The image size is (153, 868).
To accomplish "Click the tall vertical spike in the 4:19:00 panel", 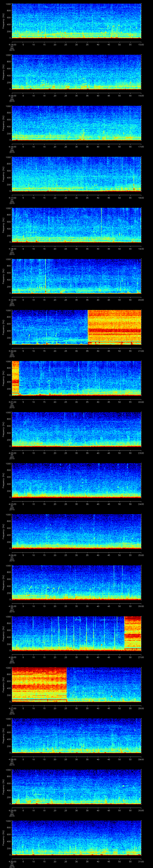I will point(45,275).
